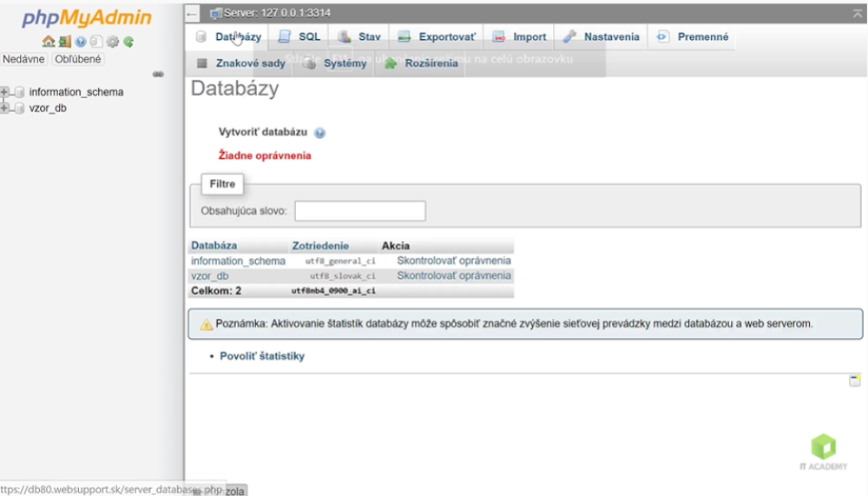This screenshot has height=496, width=868.
Task: Click the Povoliť štatistiky link
Action: click(262, 356)
